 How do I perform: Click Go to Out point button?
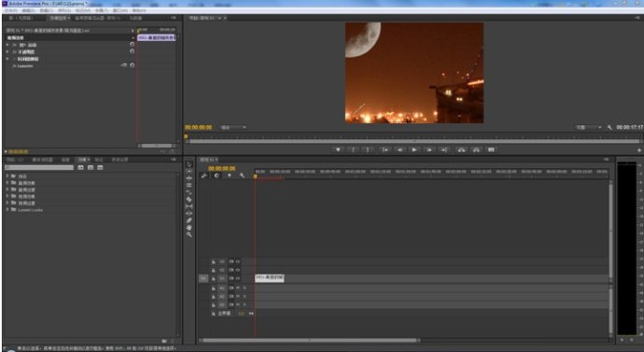(444, 150)
